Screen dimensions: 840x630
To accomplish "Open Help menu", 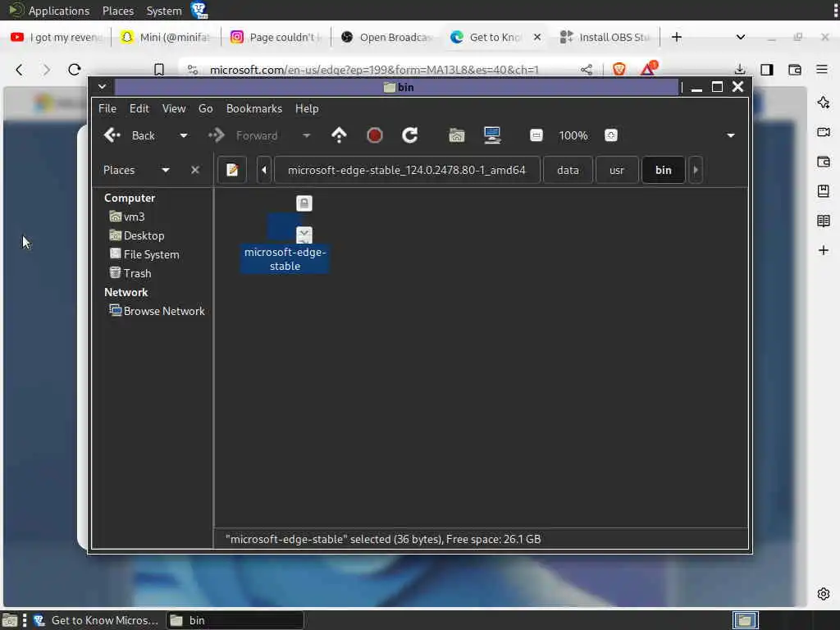I will click(x=307, y=108).
